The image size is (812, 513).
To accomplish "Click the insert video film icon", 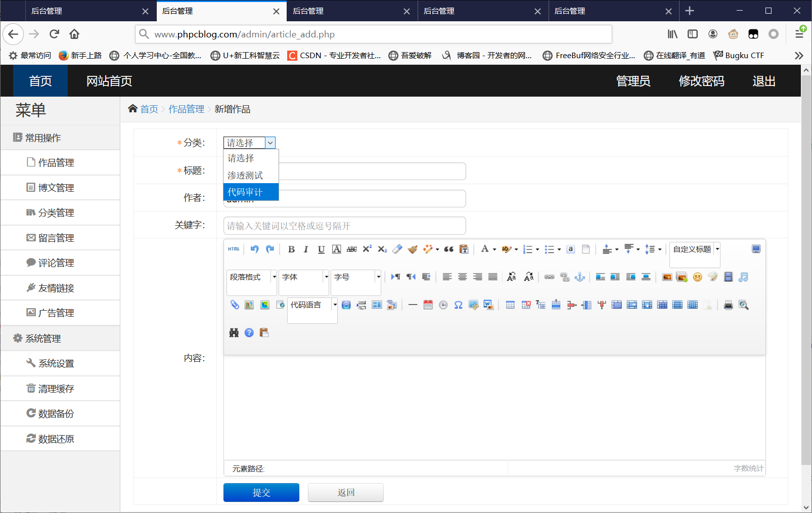I will [x=728, y=277].
